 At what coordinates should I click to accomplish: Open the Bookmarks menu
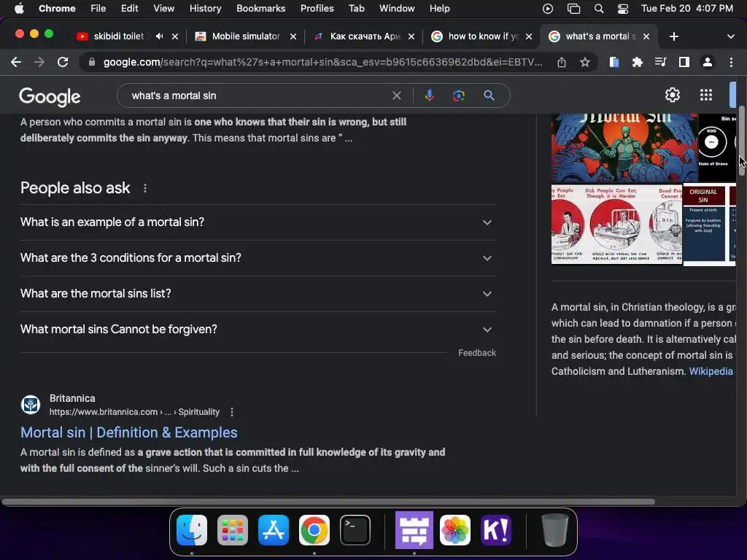pyautogui.click(x=260, y=9)
